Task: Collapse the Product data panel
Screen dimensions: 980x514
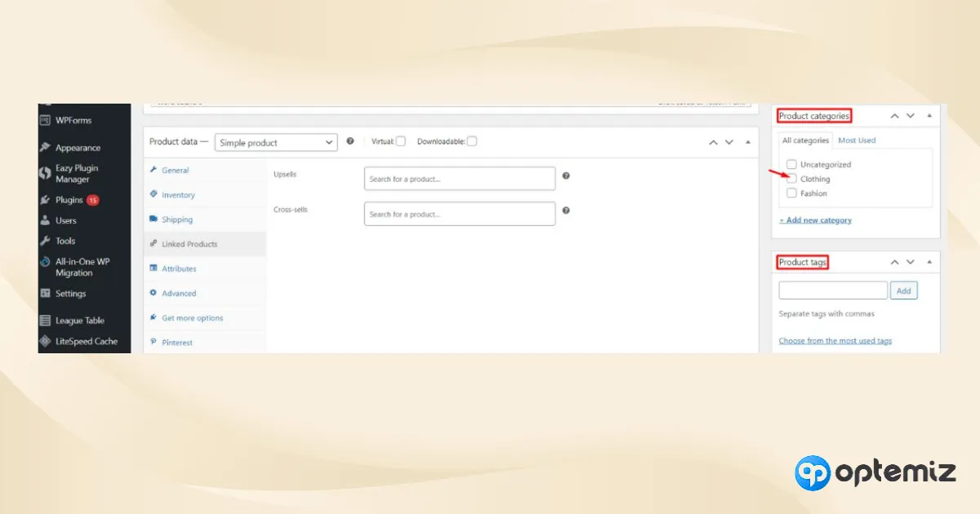Action: (x=748, y=142)
